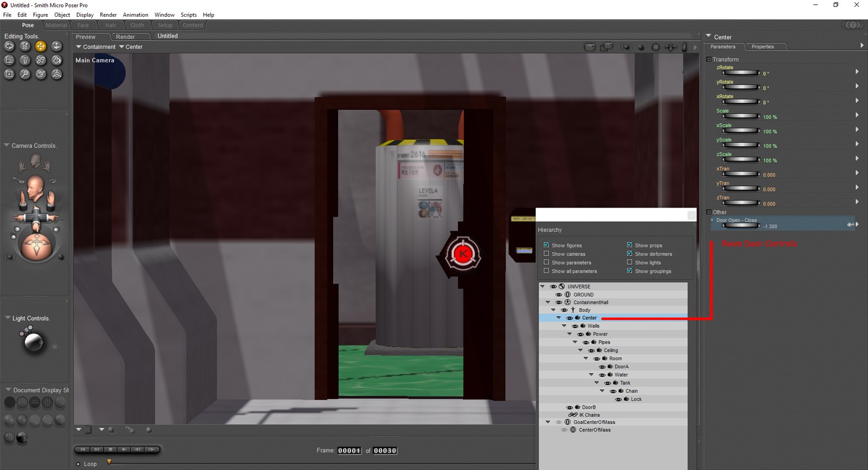Toggle the Loop radio button

coord(78,464)
